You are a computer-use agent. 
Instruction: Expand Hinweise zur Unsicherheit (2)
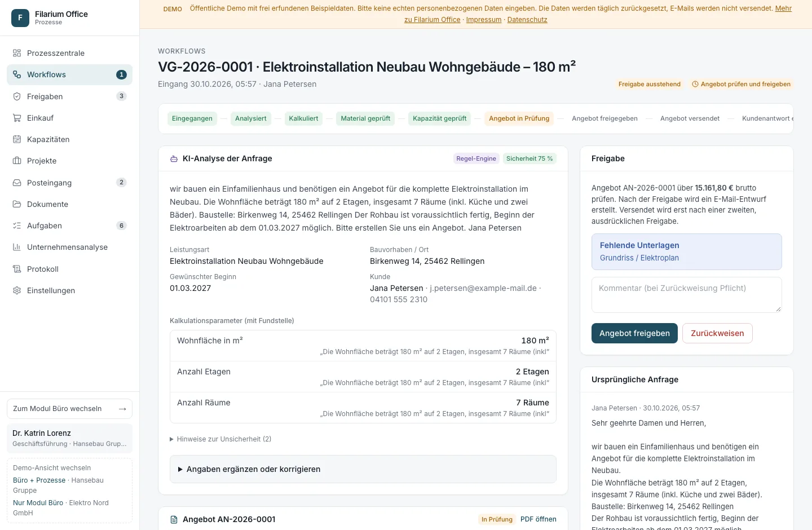click(220, 439)
